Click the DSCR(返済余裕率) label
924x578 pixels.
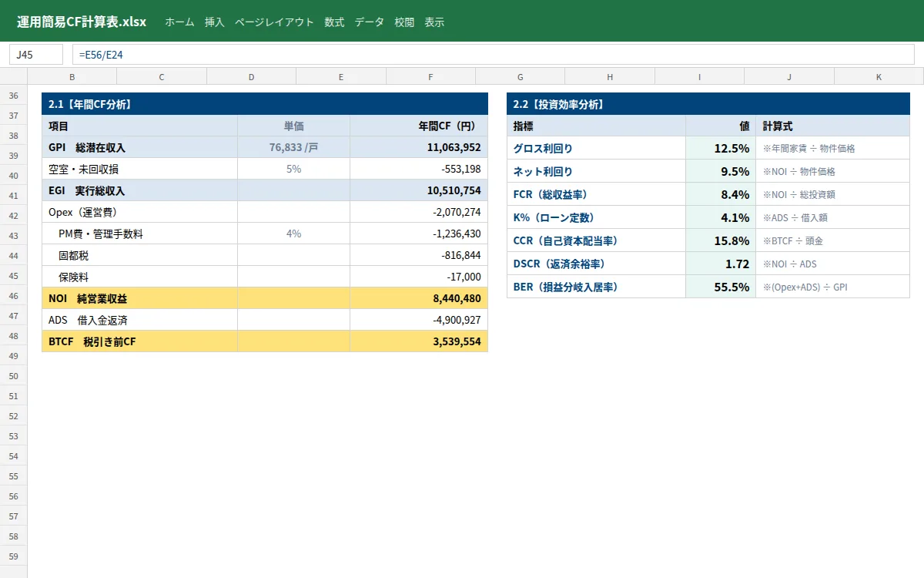596,264
